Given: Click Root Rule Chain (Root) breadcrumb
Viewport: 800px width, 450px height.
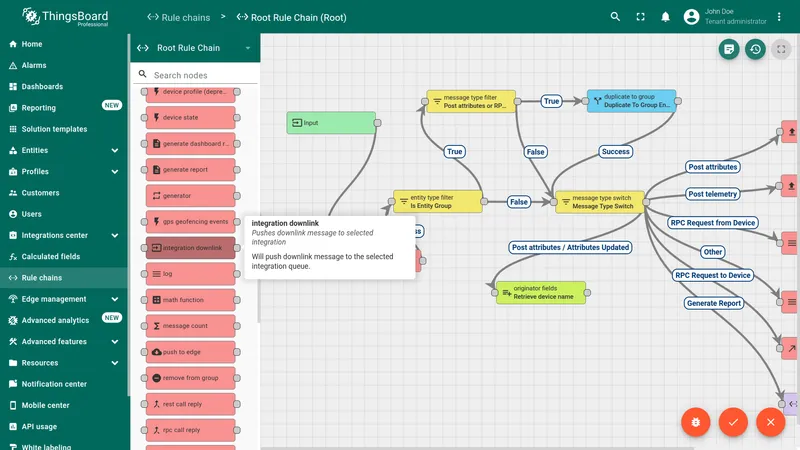Looking at the screenshot, I should coord(291,17).
